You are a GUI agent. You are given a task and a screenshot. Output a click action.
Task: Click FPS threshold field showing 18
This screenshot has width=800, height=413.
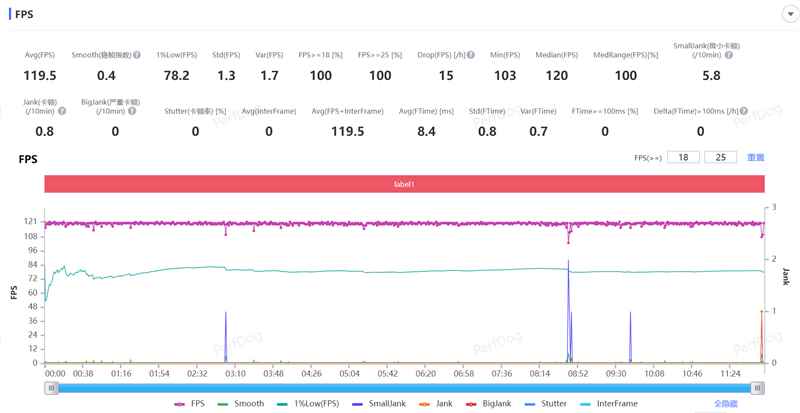(x=683, y=157)
